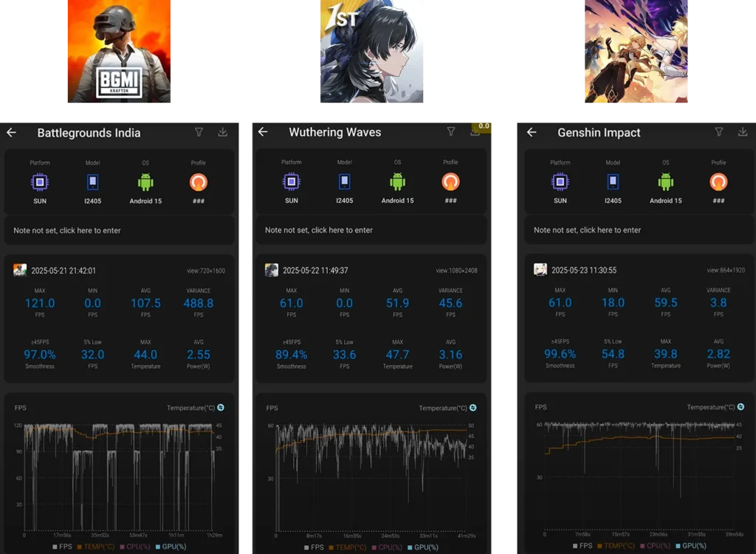Toggle FPS legend in Wuthering Waves chart
The width and height of the screenshot is (756, 554).
[314, 547]
